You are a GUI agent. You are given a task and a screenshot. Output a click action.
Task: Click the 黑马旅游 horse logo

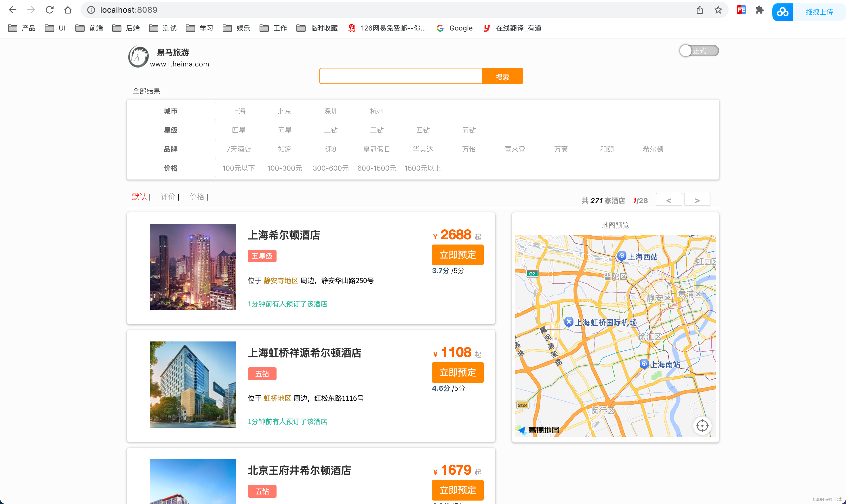click(x=139, y=56)
